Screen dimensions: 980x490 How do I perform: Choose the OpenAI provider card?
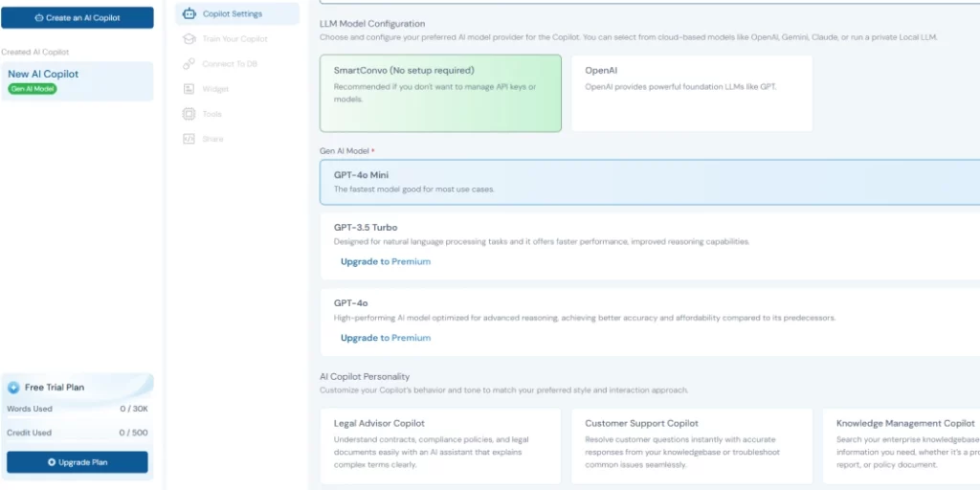point(692,93)
